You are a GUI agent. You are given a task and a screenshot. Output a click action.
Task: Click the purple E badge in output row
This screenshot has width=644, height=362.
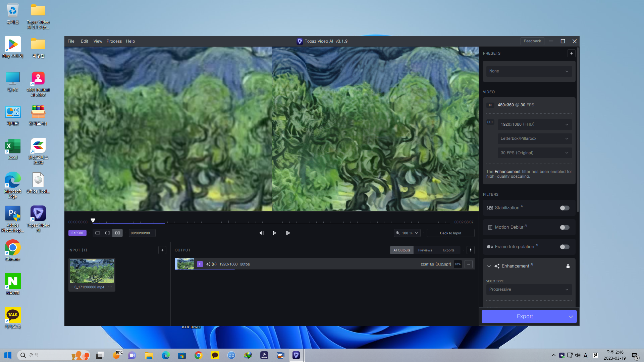pos(200,264)
